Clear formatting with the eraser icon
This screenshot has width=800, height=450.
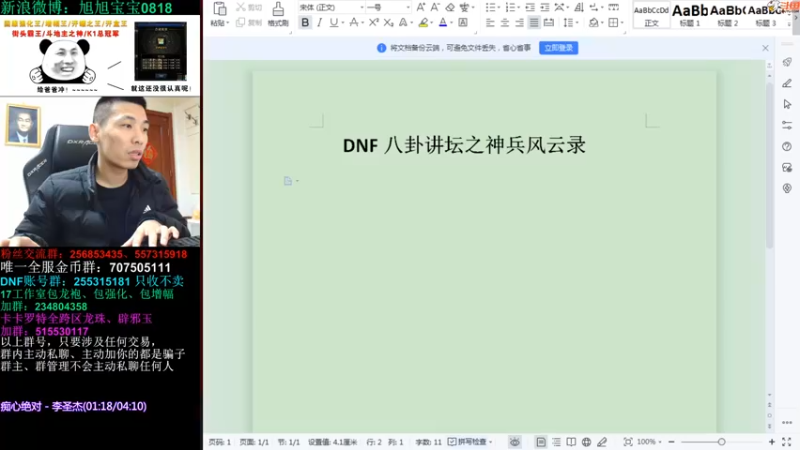[x=450, y=7]
